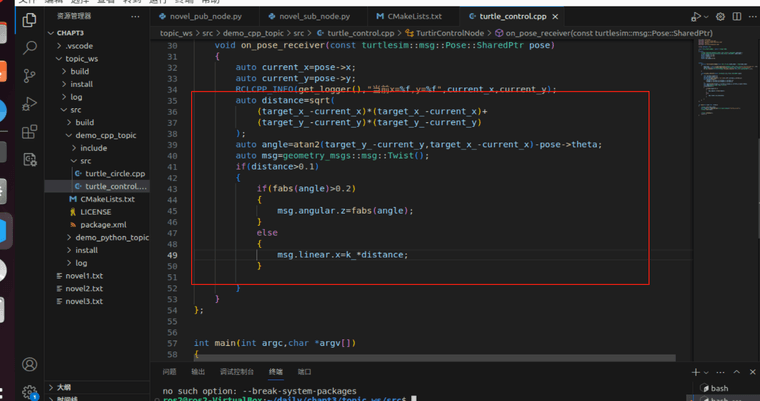760x401 pixels.
Task: Collapse the CHAPT3 root folder
Action: pos(70,33)
